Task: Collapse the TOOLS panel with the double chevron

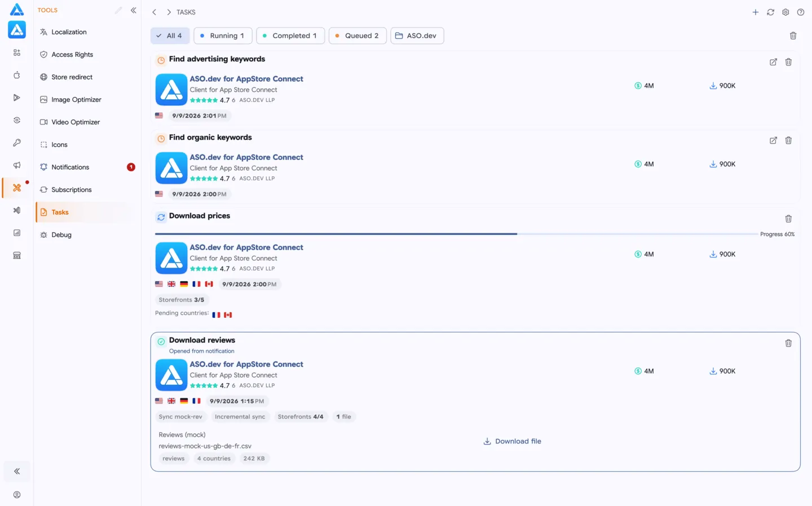Action: click(134, 10)
